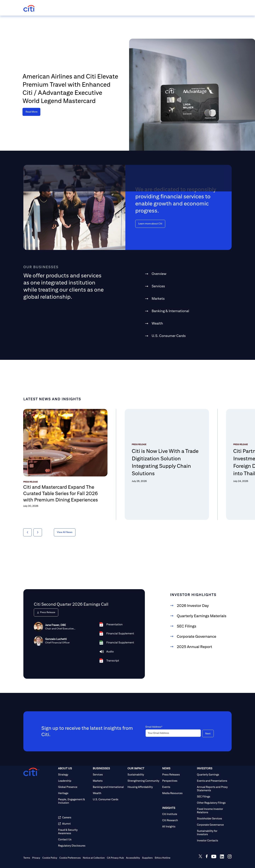The height and width of the screenshot is (868, 255).
Task: Open the Citi and Mastercard dining image
Action: click(65, 442)
